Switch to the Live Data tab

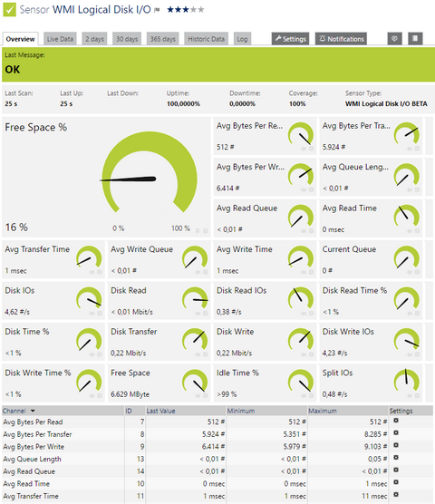pos(60,39)
